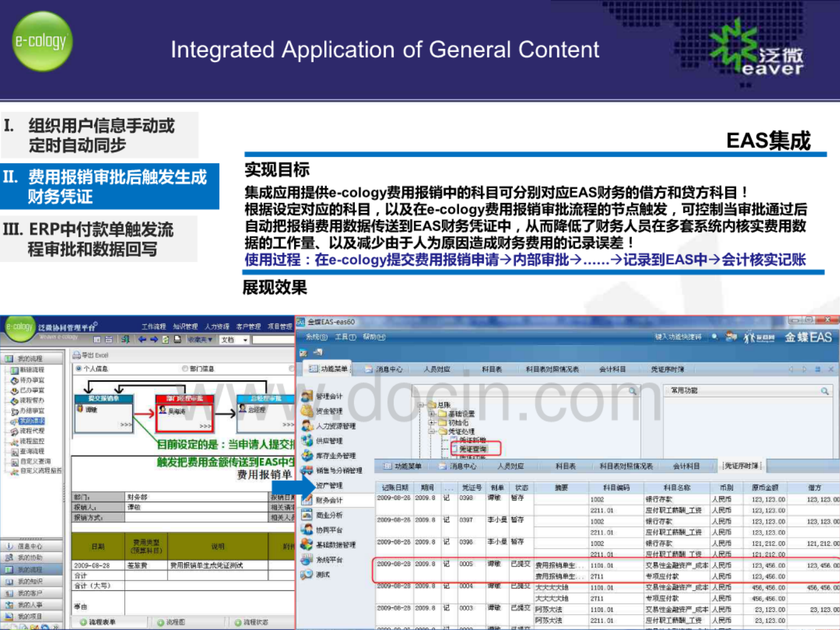Image resolution: width=840 pixels, height=630 pixels.
Task: Click the 供应管理 module icon in EAS
Action: coord(307,441)
